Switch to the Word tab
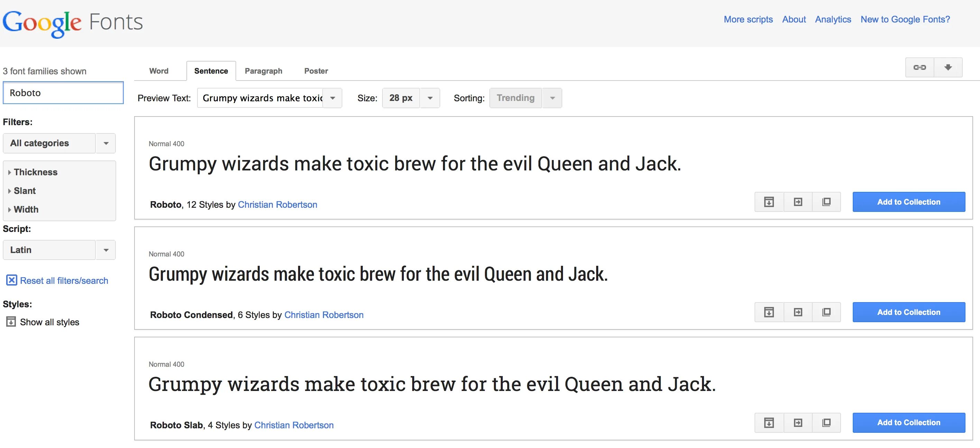980x448 pixels. point(159,71)
